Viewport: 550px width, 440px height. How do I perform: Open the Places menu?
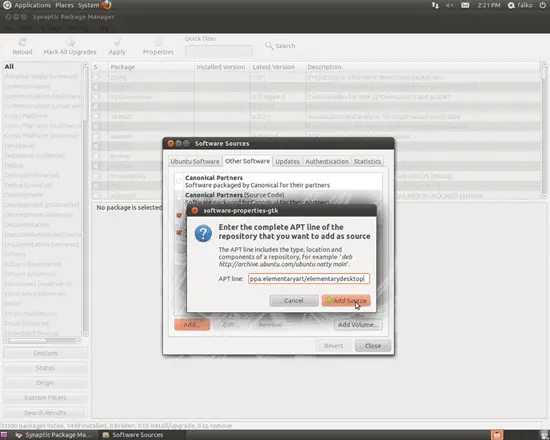65,5
